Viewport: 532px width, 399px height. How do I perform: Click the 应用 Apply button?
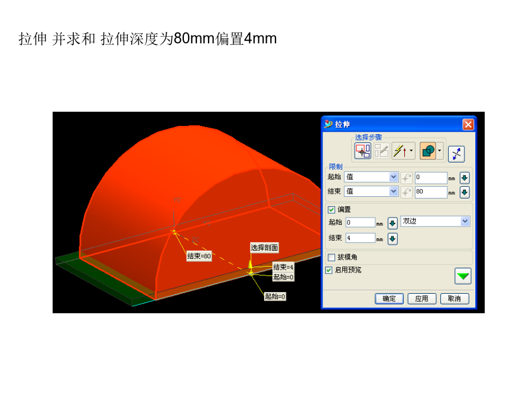[421, 299]
